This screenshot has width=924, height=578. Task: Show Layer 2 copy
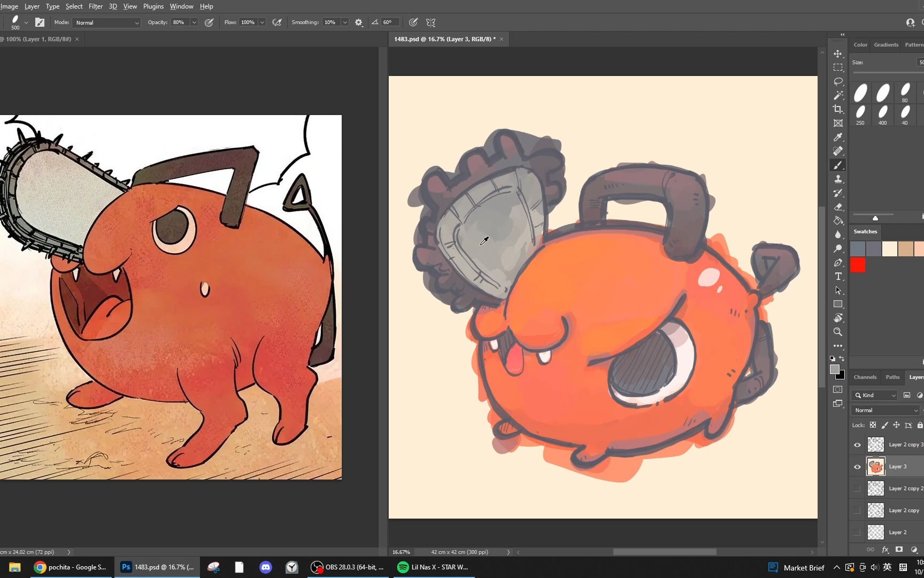857,511
